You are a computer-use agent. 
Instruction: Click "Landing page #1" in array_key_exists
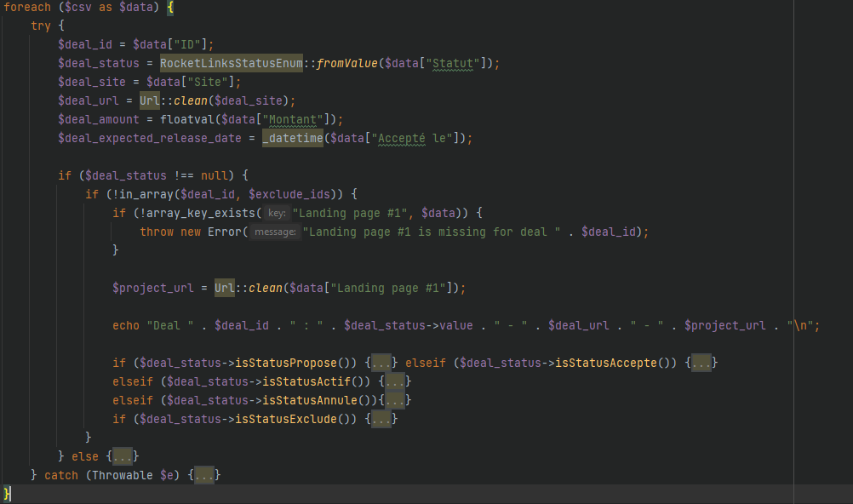point(350,213)
